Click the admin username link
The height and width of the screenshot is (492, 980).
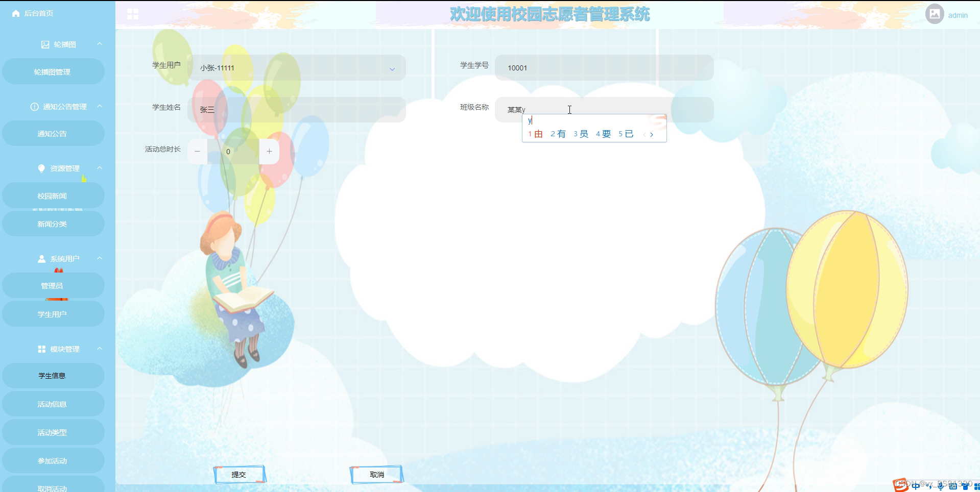point(958,15)
